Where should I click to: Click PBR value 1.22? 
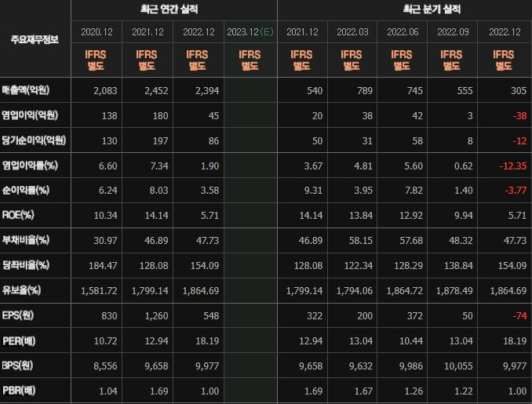point(464,391)
